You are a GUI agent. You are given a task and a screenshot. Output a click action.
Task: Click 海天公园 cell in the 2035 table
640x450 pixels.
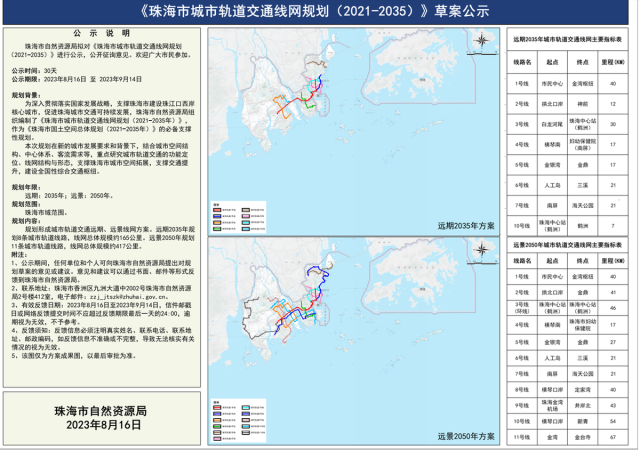pyautogui.click(x=582, y=205)
